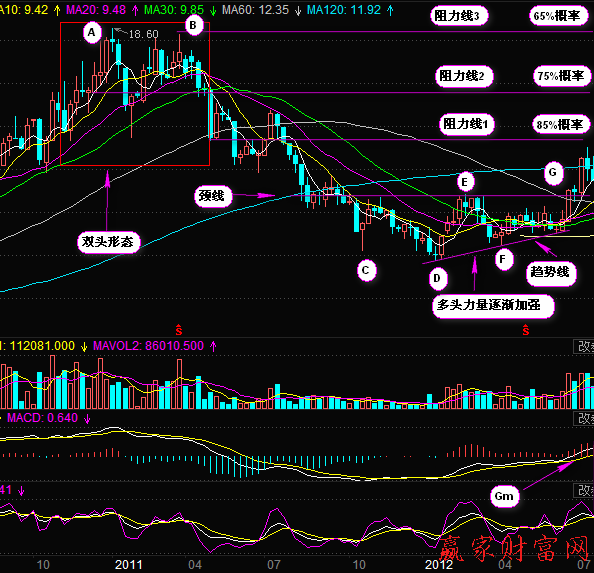Click the first red S marker

tap(179, 330)
